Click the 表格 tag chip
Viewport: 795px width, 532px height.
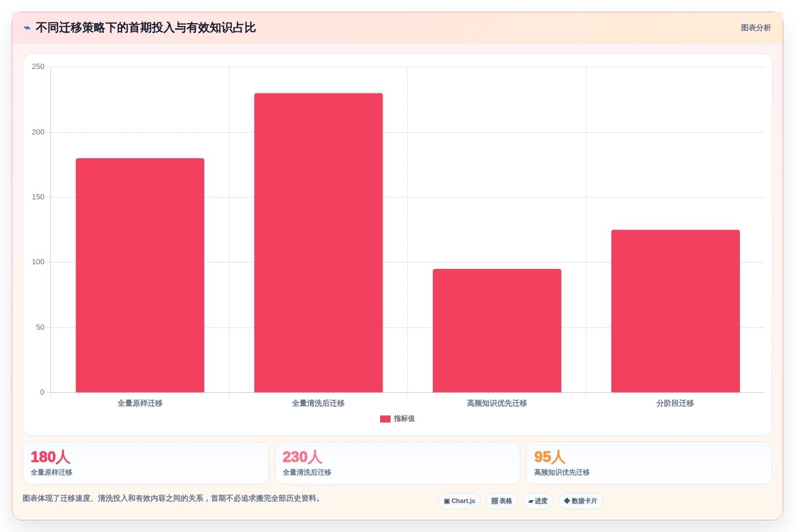tap(502, 501)
